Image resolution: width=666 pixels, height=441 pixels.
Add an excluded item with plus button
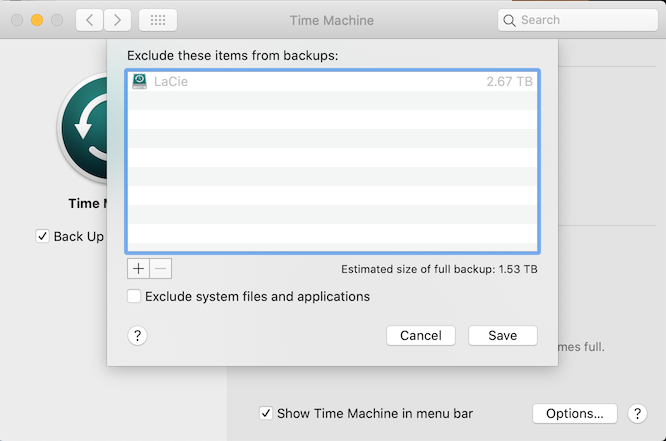138,269
